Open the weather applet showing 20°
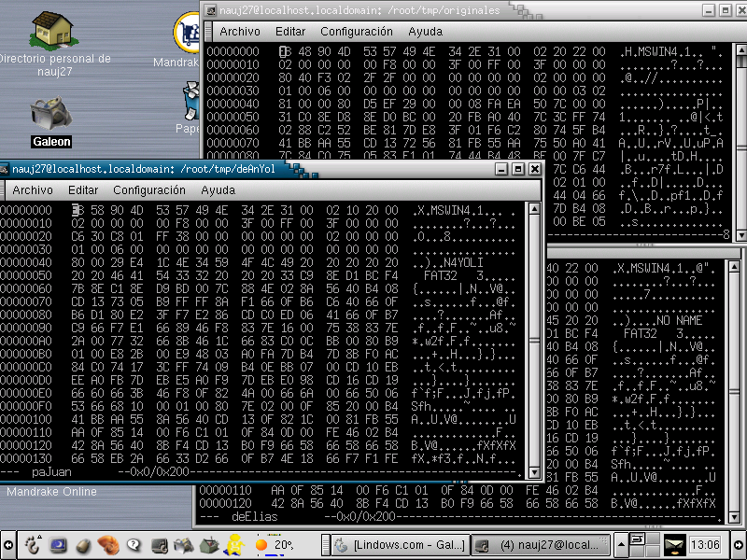 [x=274, y=545]
